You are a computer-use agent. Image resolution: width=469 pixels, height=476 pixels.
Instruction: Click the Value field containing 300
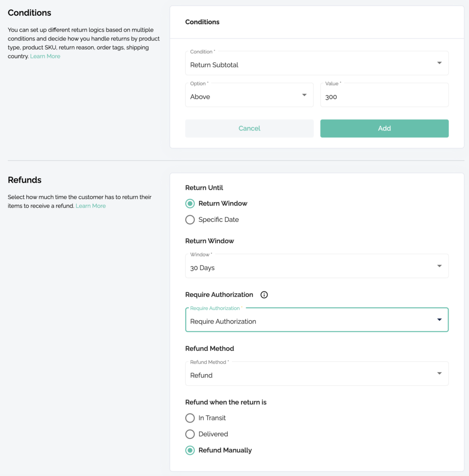tap(384, 95)
